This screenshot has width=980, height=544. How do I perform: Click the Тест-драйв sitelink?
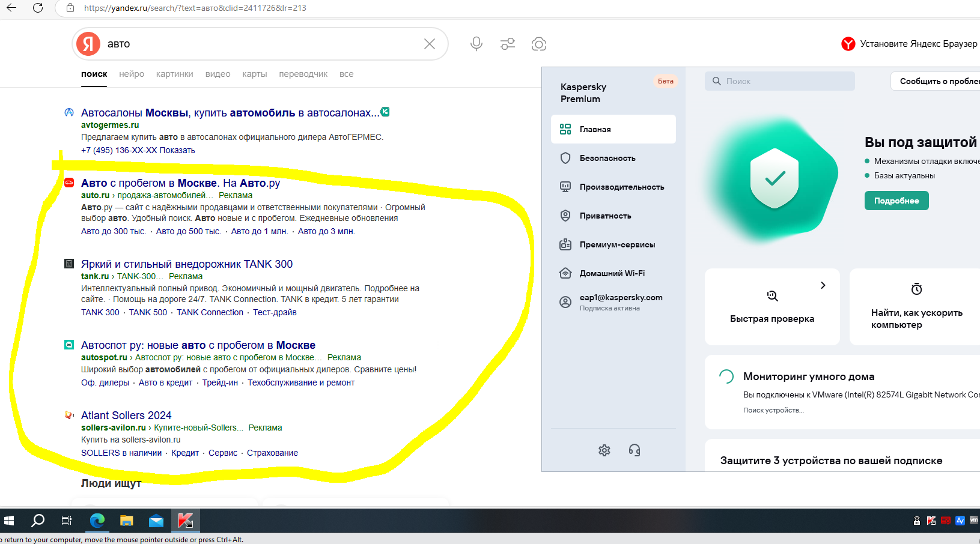click(x=275, y=312)
